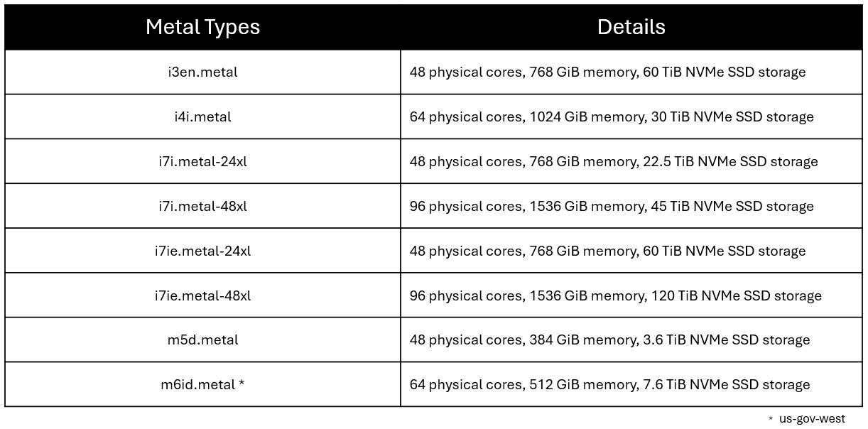The width and height of the screenshot is (868, 429).
Task: Click the i7i.metal-48xl cell
Action: tap(202, 206)
